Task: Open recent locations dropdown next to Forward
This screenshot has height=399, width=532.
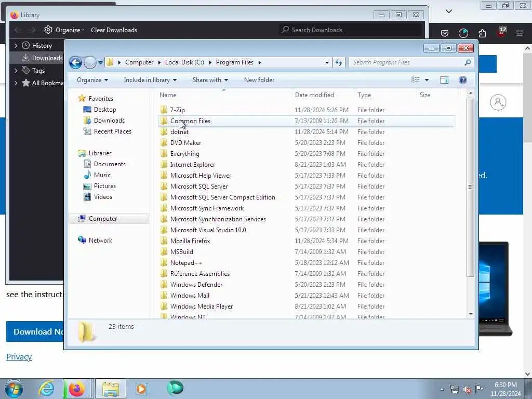Action: [x=100, y=62]
